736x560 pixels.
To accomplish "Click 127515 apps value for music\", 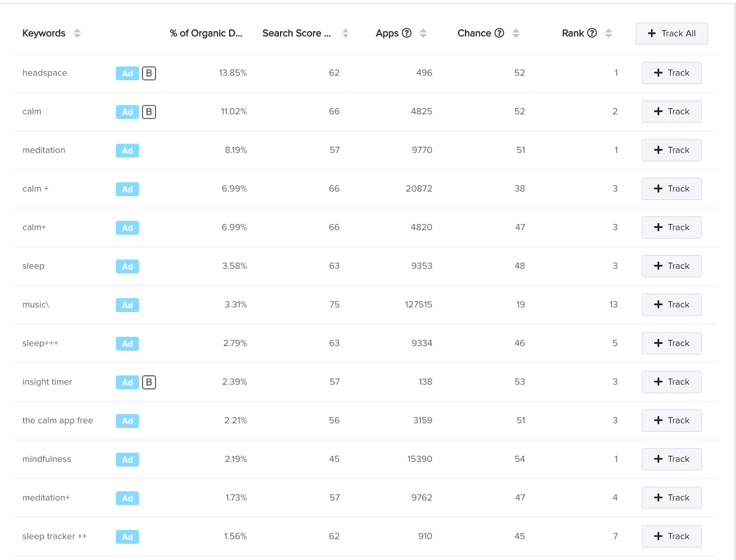I will click(x=419, y=305).
